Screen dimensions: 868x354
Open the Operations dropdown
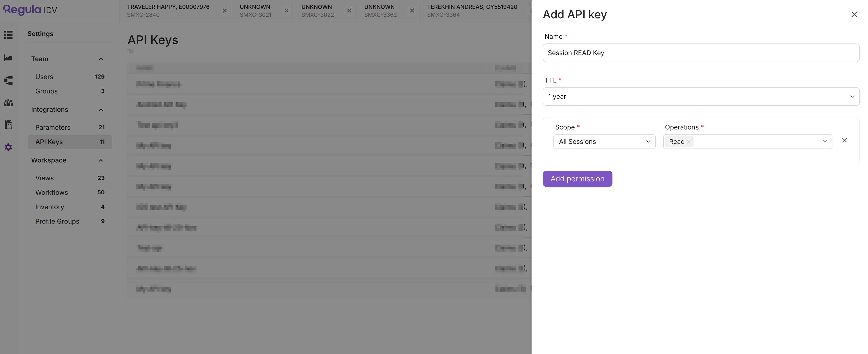(x=825, y=142)
